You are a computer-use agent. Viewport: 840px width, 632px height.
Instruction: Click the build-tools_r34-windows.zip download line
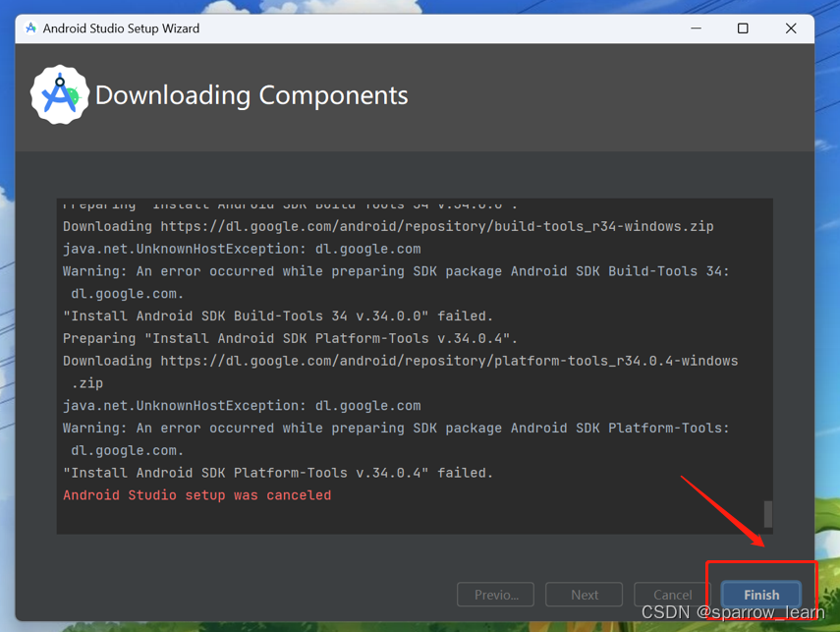pyautogui.click(x=388, y=226)
